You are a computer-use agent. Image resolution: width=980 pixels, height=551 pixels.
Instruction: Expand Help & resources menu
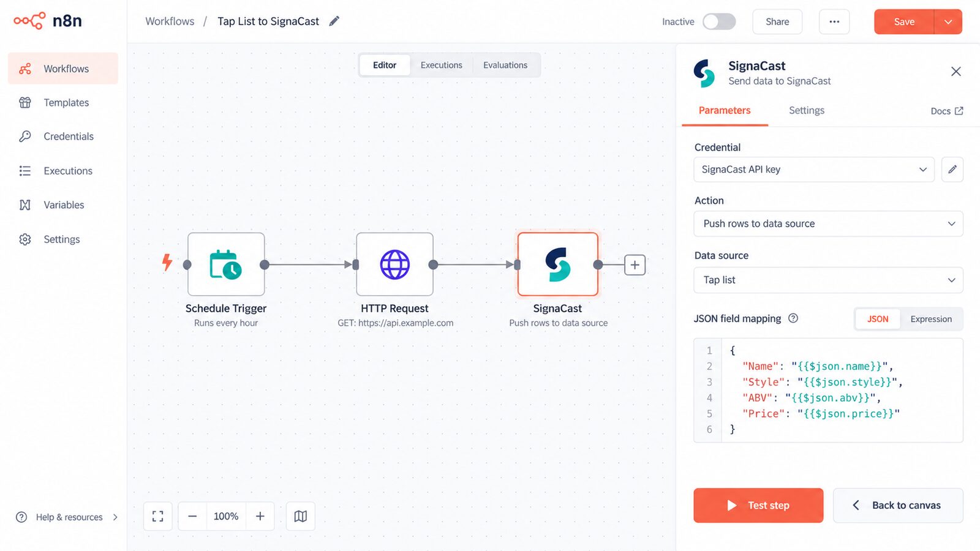pyautogui.click(x=67, y=517)
